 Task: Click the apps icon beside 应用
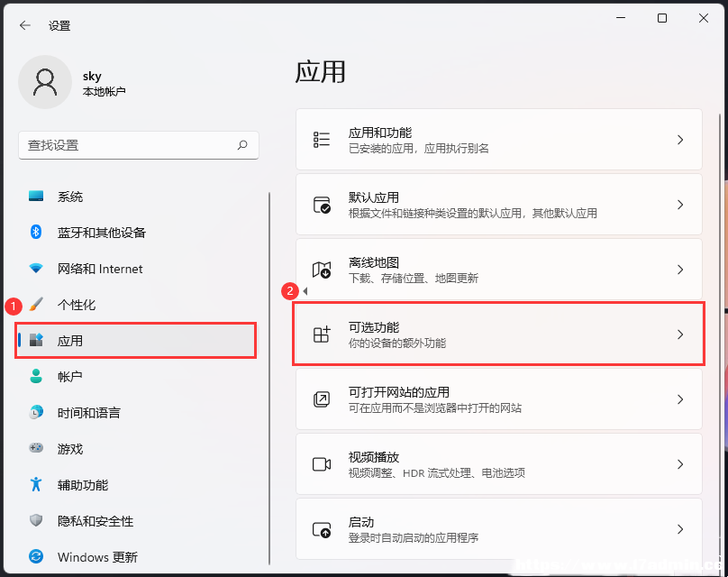click(x=36, y=340)
